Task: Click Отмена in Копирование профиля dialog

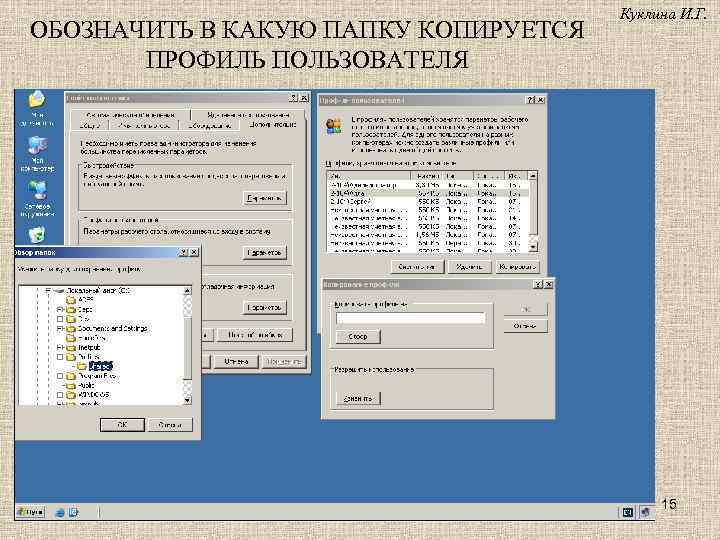Action: (x=526, y=326)
